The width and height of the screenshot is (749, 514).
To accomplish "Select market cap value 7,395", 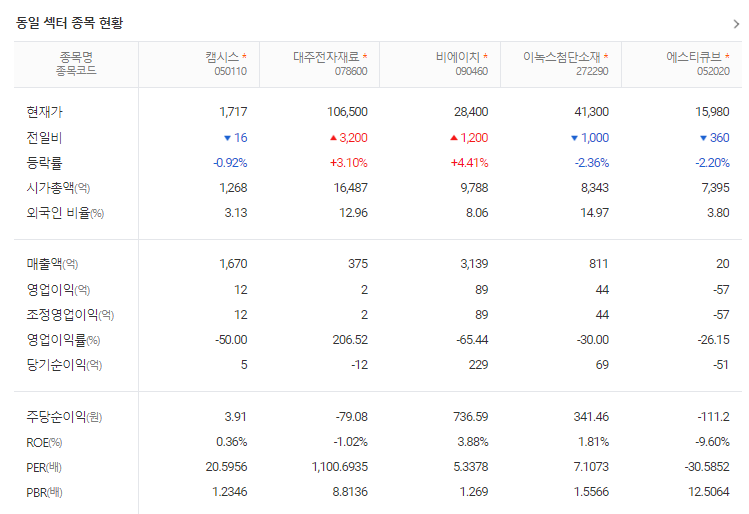I will [x=716, y=188].
